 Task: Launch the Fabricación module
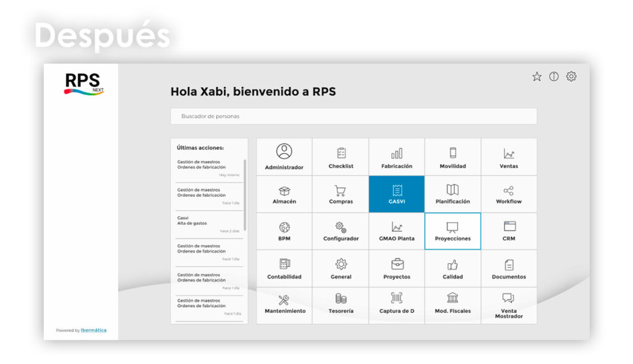pos(397,156)
